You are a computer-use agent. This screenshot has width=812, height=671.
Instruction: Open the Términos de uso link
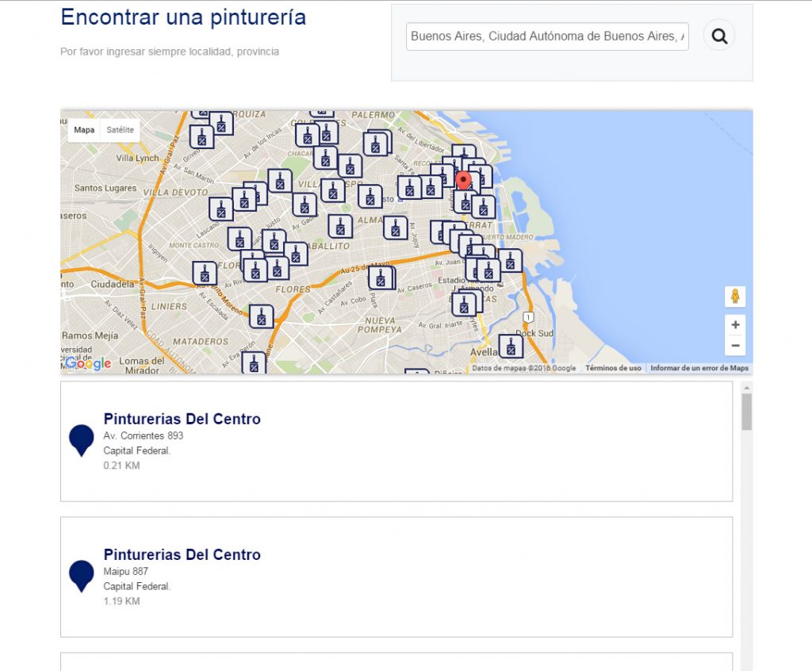tap(613, 368)
